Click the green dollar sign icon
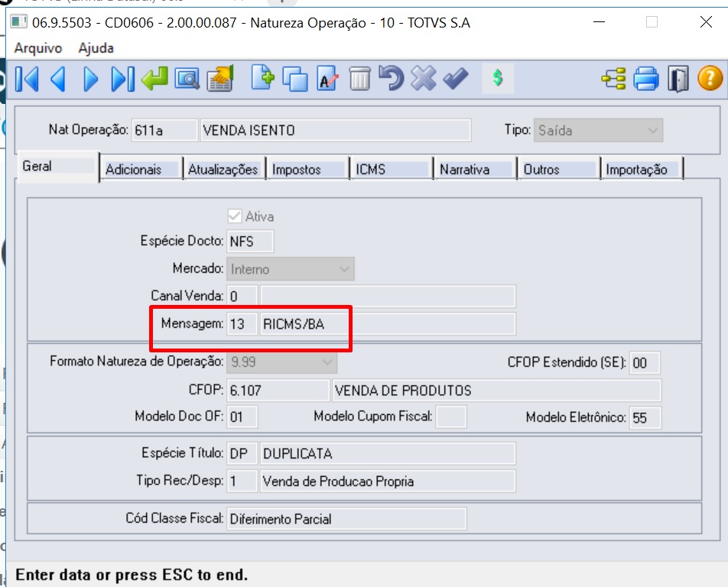Screen dimensions: 728x587 point(498,78)
